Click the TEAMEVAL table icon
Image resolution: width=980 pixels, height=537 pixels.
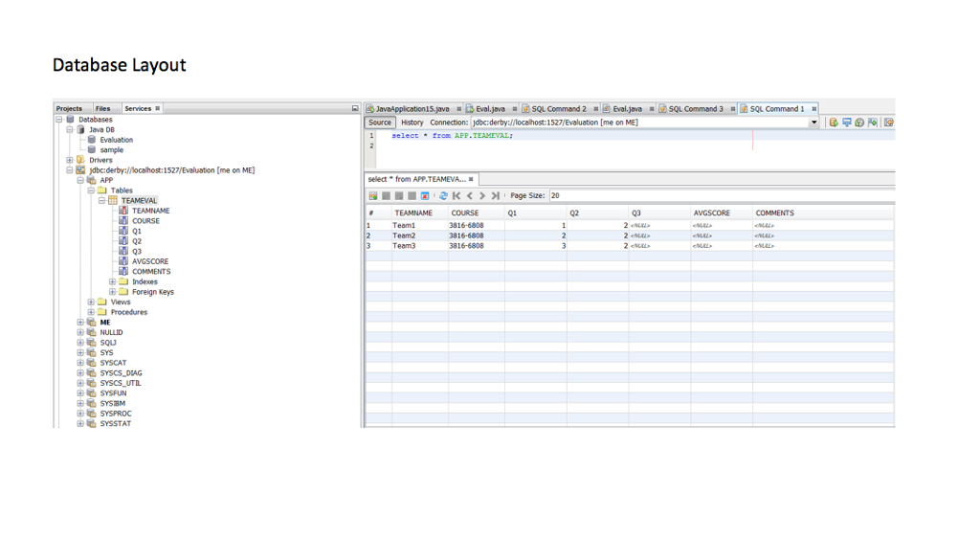tap(113, 201)
